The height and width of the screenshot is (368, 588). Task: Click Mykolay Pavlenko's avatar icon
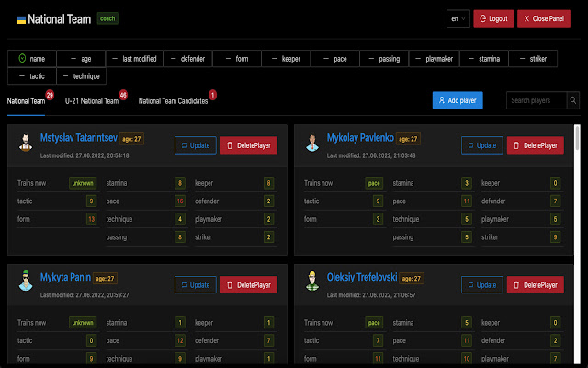tap(312, 143)
